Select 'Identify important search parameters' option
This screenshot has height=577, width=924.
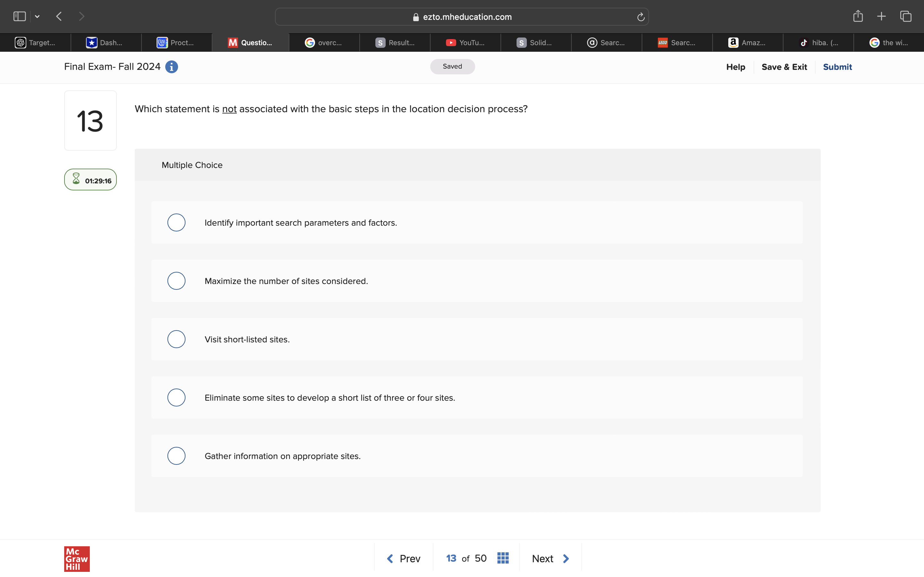[x=176, y=222]
